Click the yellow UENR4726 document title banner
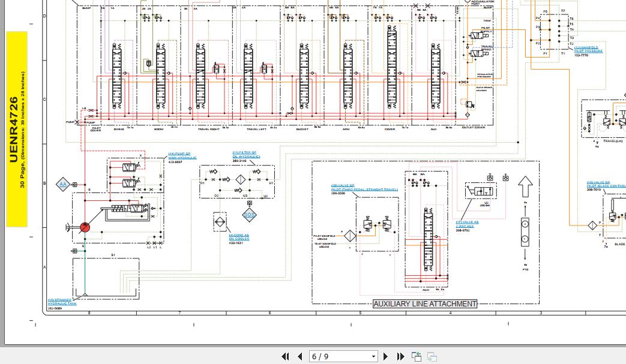This screenshot has width=626, height=364. 17,129
